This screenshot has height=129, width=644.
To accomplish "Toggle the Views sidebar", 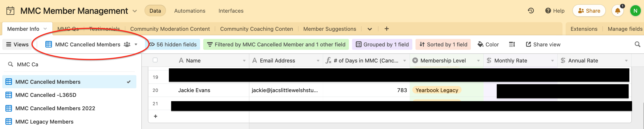I will coord(17,44).
